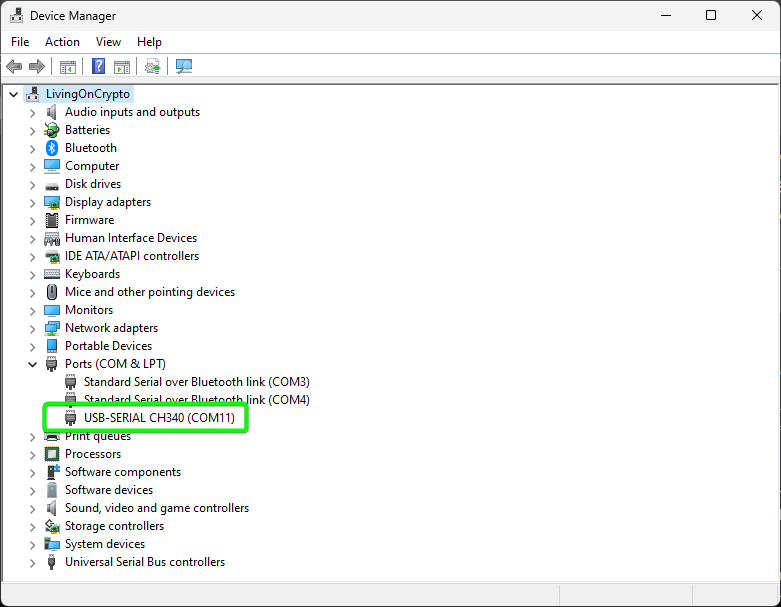Select the Disk drives label

(93, 184)
